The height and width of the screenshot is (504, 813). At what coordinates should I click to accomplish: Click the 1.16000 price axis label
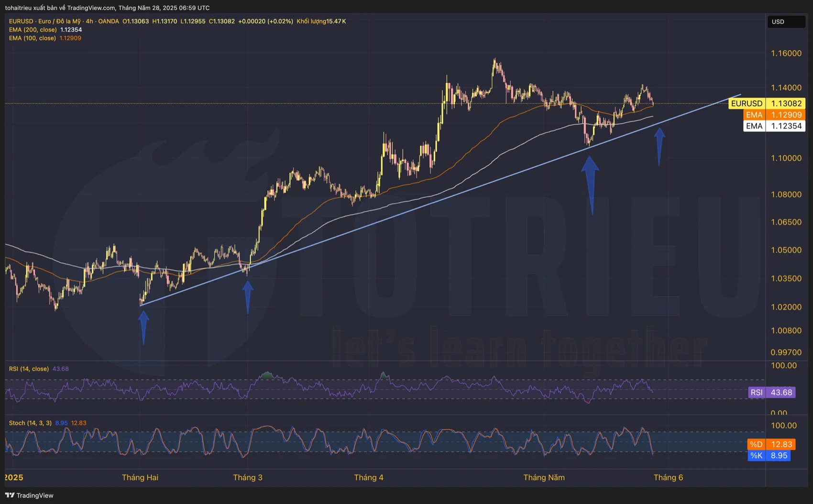pyautogui.click(x=786, y=53)
